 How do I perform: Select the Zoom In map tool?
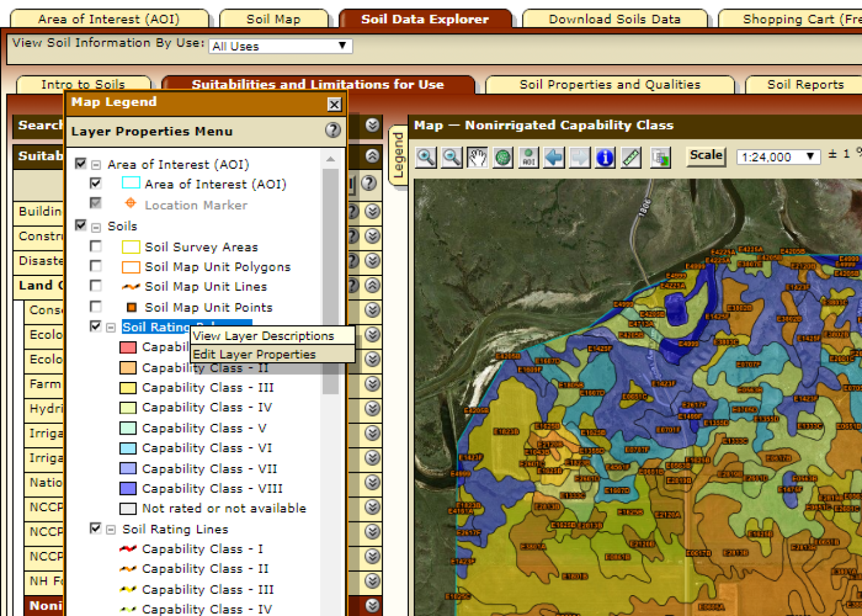pos(426,157)
